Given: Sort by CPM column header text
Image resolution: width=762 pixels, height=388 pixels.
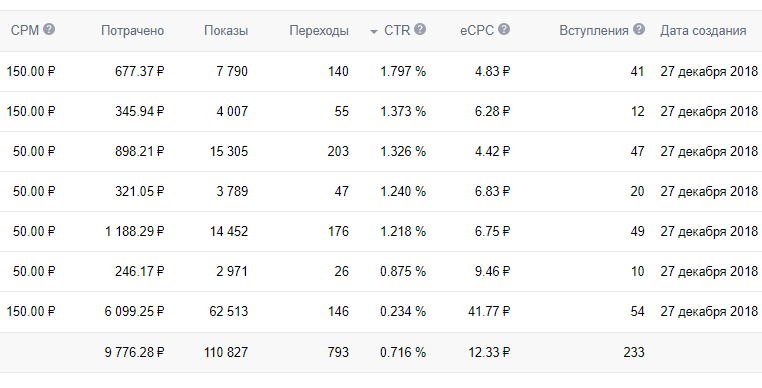Looking at the screenshot, I should click(x=25, y=31).
